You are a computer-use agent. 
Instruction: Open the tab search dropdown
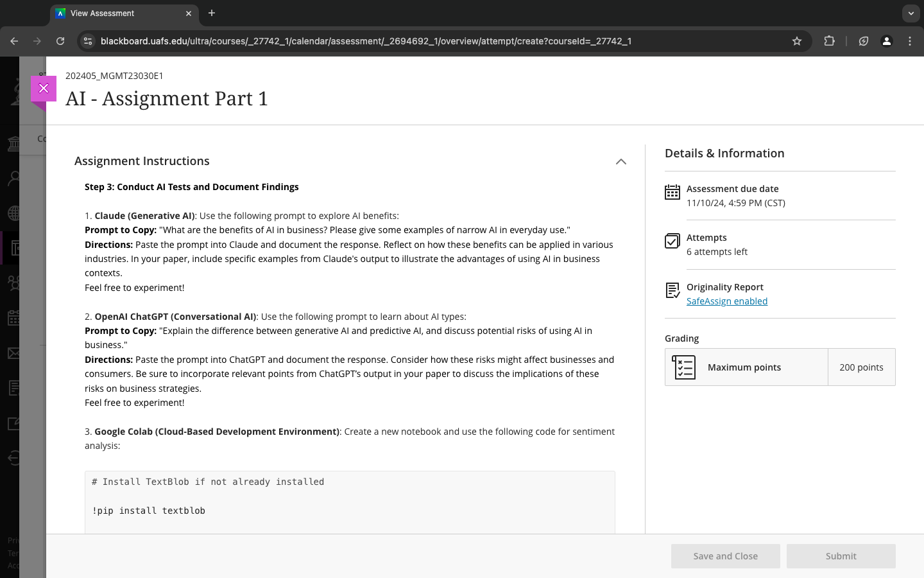tap(911, 13)
